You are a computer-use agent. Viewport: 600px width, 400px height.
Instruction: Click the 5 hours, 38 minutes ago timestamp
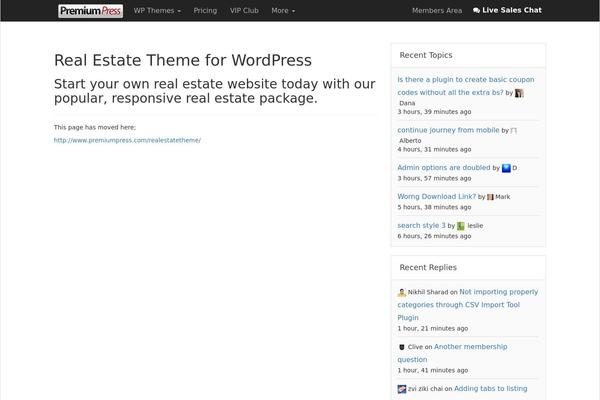pyautogui.click(x=434, y=207)
